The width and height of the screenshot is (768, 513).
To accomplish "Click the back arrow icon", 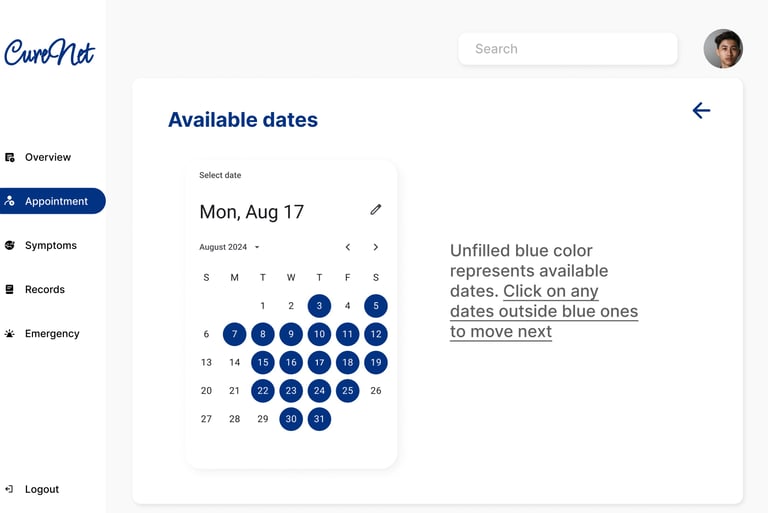I will point(701,111).
